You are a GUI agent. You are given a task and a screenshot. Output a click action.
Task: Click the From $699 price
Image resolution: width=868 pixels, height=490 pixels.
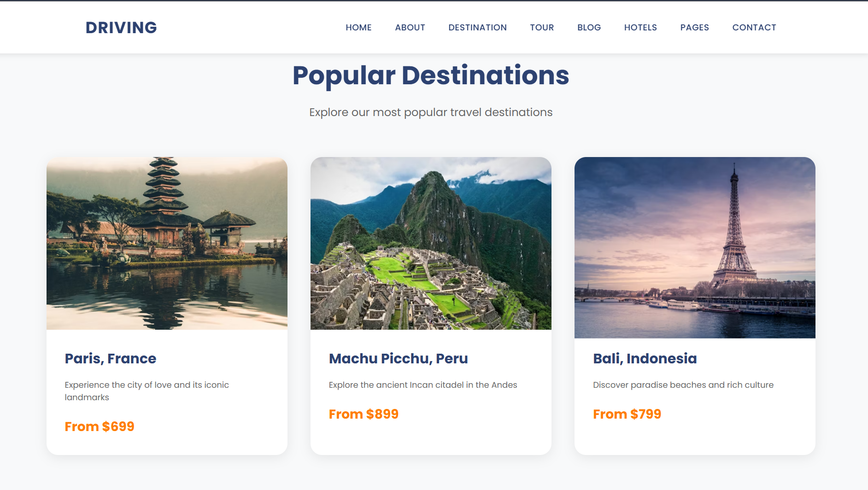click(x=100, y=426)
